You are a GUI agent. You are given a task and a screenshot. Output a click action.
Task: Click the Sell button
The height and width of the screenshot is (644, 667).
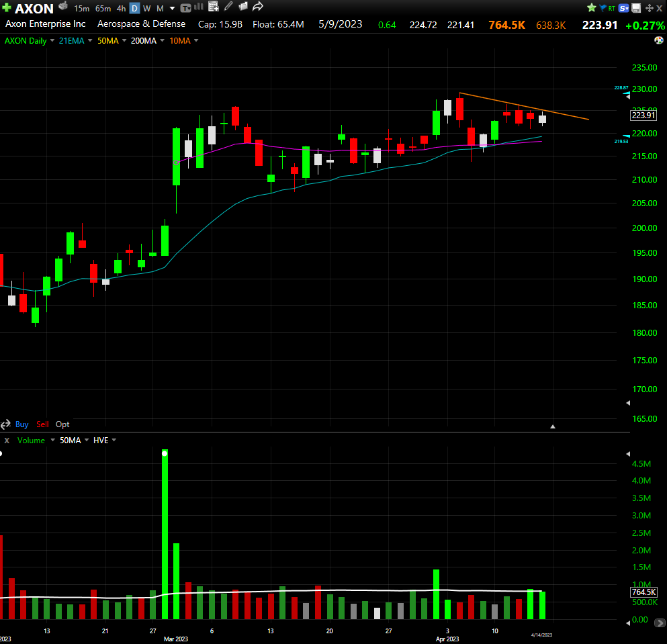click(x=42, y=424)
